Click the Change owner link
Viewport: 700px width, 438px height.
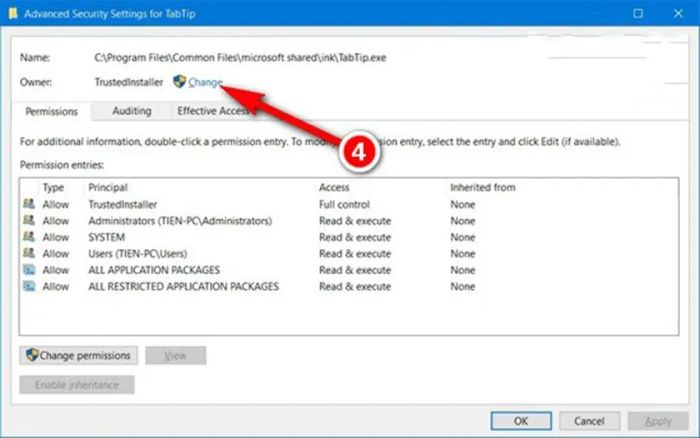pyautogui.click(x=205, y=83)
